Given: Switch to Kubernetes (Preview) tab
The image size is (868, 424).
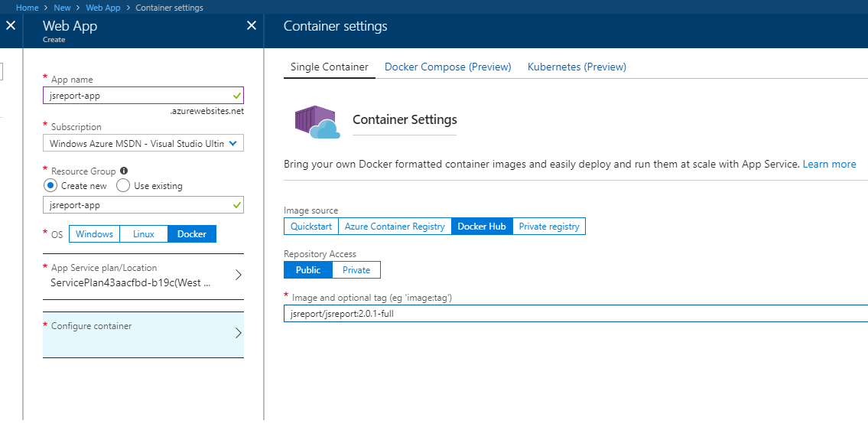Looking at the screenshot, I should click(x=577, y=67).
